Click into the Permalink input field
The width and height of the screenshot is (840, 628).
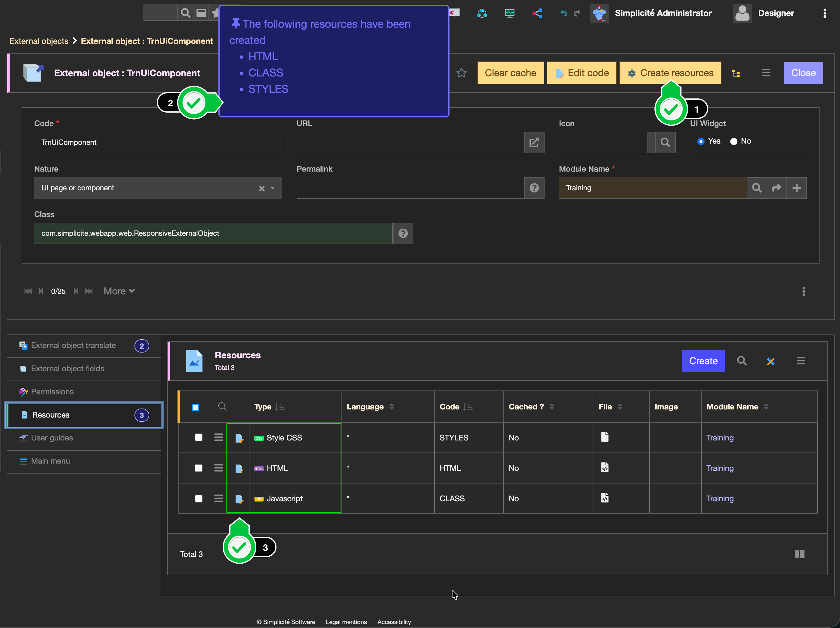(409, 188)
